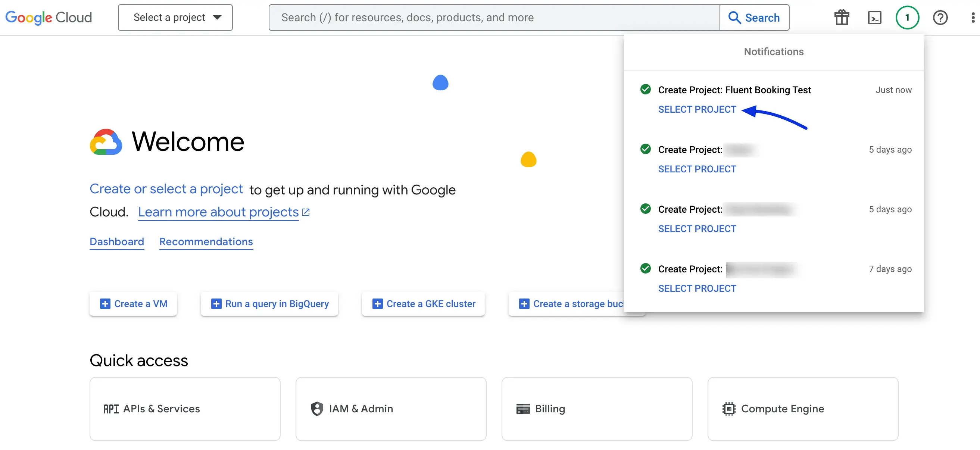Click Create Project: Fluent Booking Test notification

pos(734,90)
